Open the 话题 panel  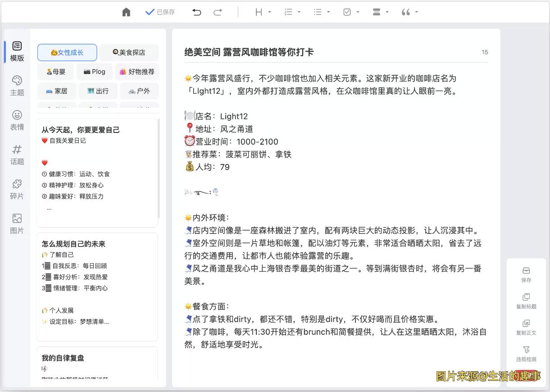(17, 155)
